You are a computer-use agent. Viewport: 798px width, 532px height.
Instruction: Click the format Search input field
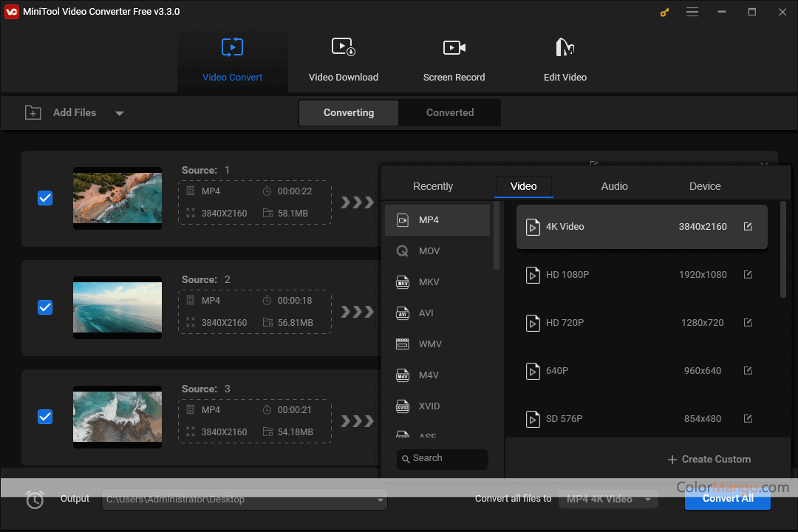[x=443, y=459]
